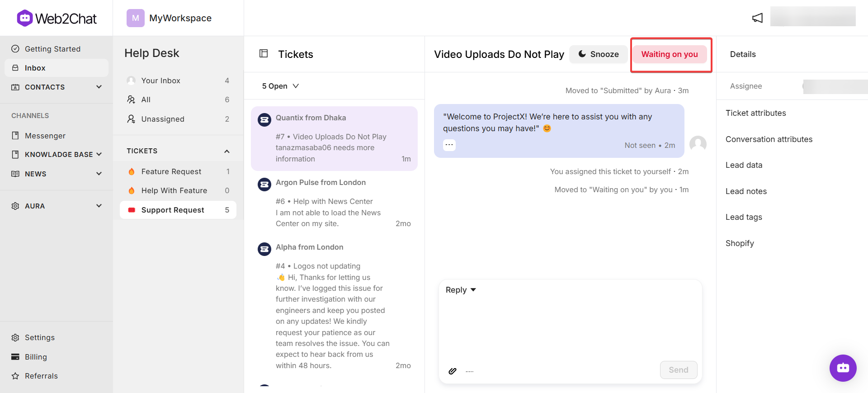Click the attachment paperclip icon
The width and height of the screenshot is (868, 393).
[452, 371]
